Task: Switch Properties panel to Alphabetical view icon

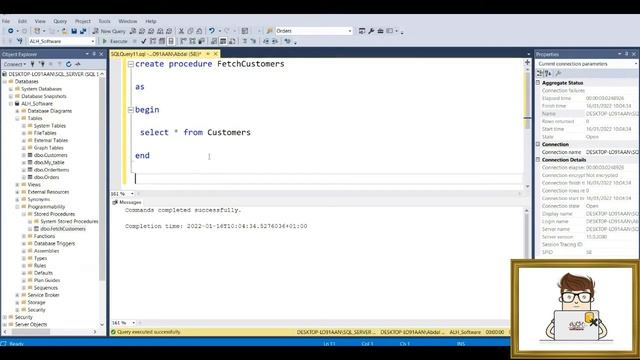Action: tap(548, 73)
